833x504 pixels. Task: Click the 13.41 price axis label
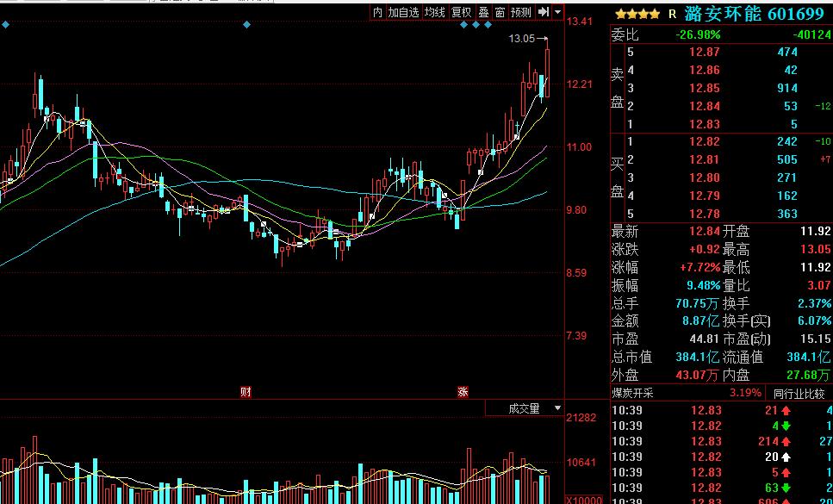[x=579, y=22]
